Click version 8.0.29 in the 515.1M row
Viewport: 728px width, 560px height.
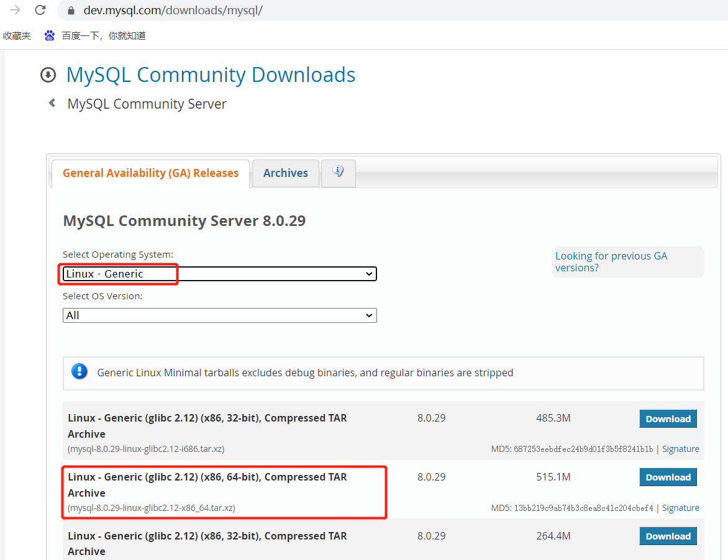pos(431,477)
